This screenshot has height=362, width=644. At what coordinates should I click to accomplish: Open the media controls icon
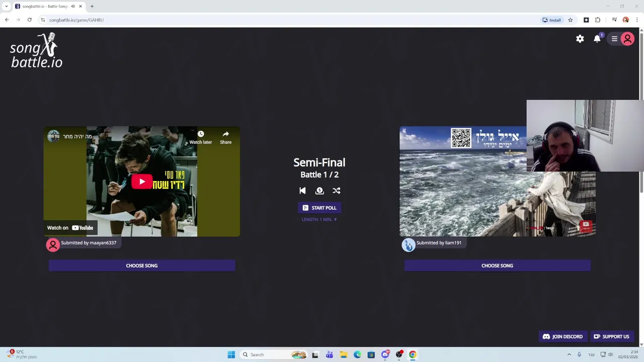pyautogui.click(x=614, y=20)
